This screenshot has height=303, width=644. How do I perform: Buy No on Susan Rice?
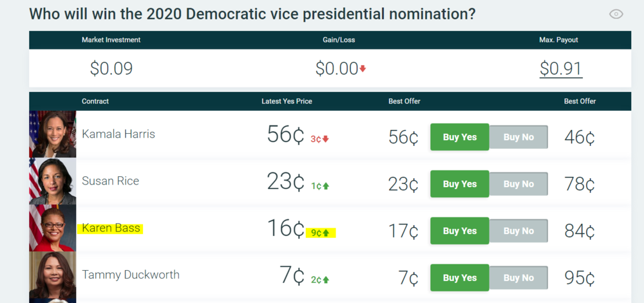click(518, 184)
